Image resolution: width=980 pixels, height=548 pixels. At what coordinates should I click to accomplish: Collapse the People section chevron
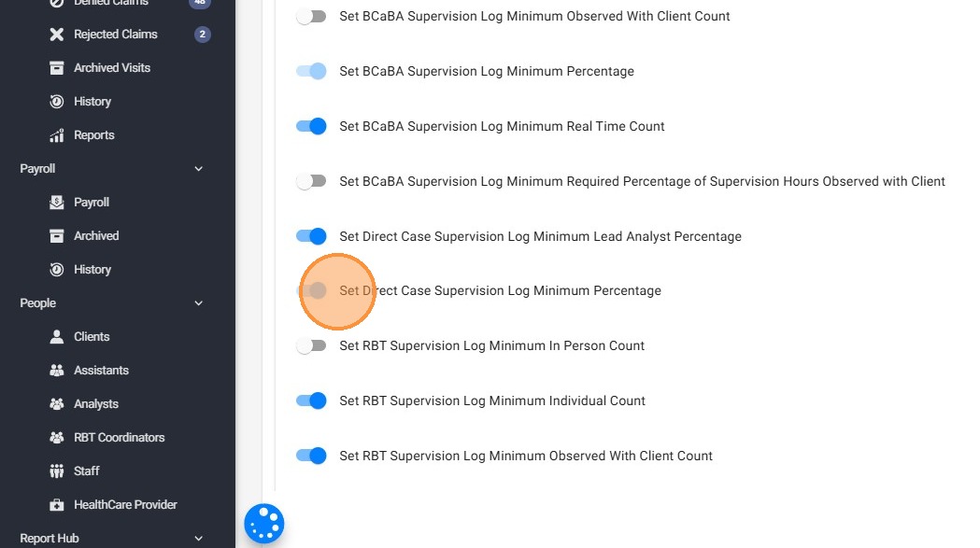pyautogui.click(x=198, y=303)
